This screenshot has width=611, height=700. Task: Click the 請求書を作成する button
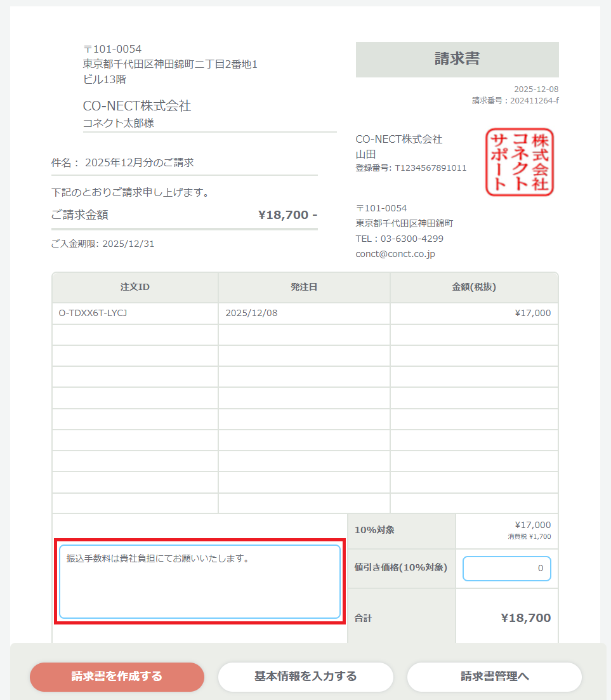117,677
